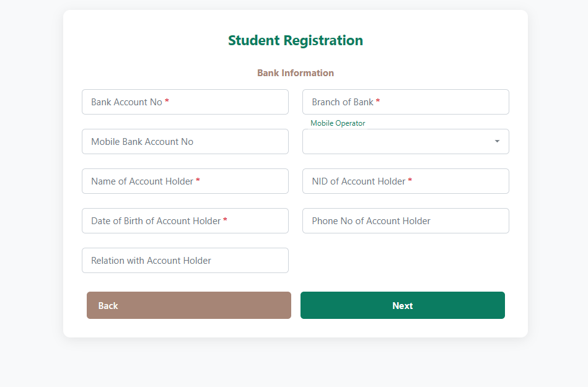The width and height of the screenshot is (588, 387).
Task: Click the Phone No of Account Holder field
Action: (x=405, y=221)
